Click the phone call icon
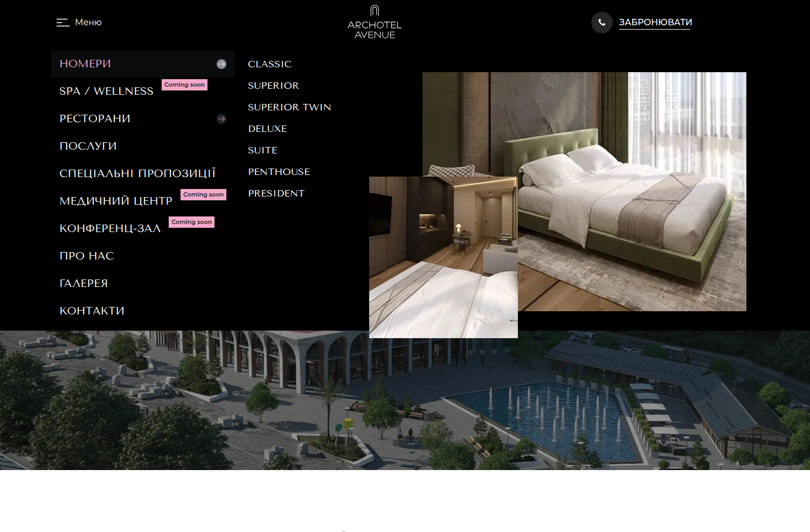 [x=601, y=23]
